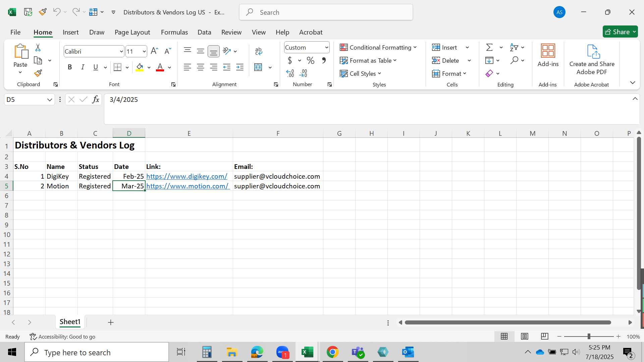This screenshot has height=362, width=644.
Task: Add a new sheet with plus button
Action: click(111, 322)
